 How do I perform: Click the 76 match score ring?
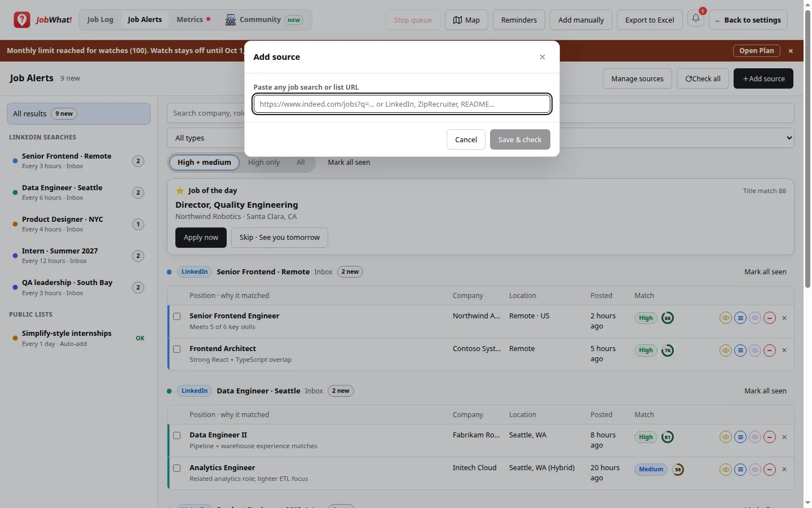[x=668, y=351]
